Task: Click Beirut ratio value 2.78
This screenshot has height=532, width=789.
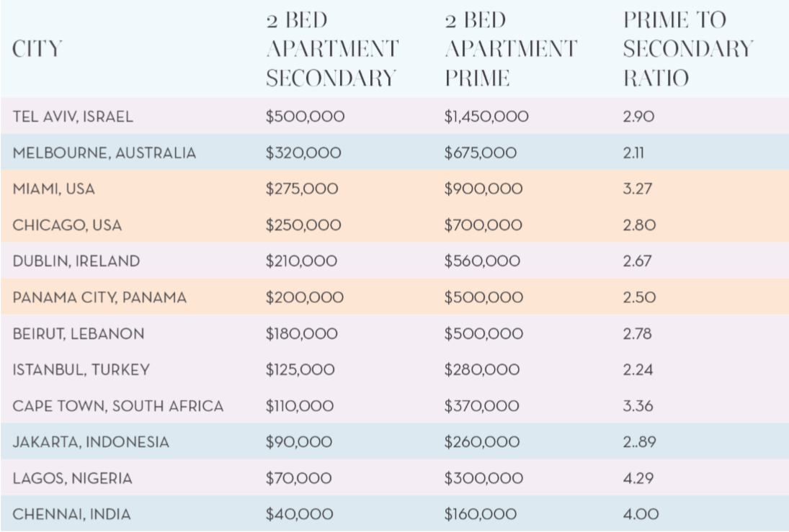Action: [x=639, y=334]
